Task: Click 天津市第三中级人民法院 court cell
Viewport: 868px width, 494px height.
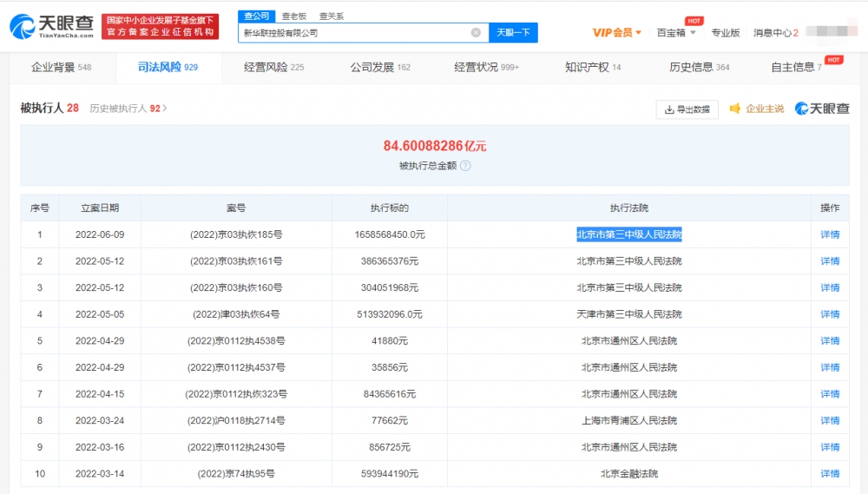Action: coord(628,314)
